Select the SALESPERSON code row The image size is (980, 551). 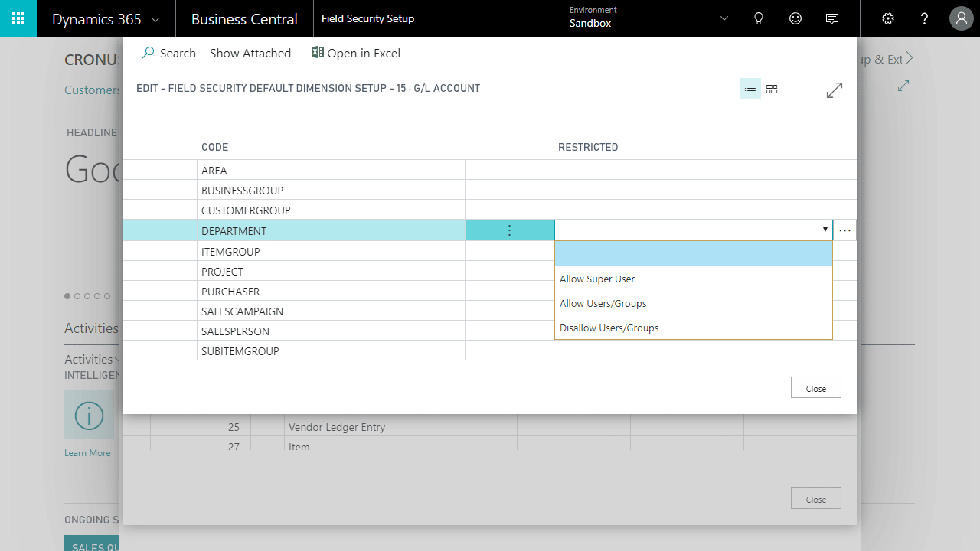click(331, 331)
